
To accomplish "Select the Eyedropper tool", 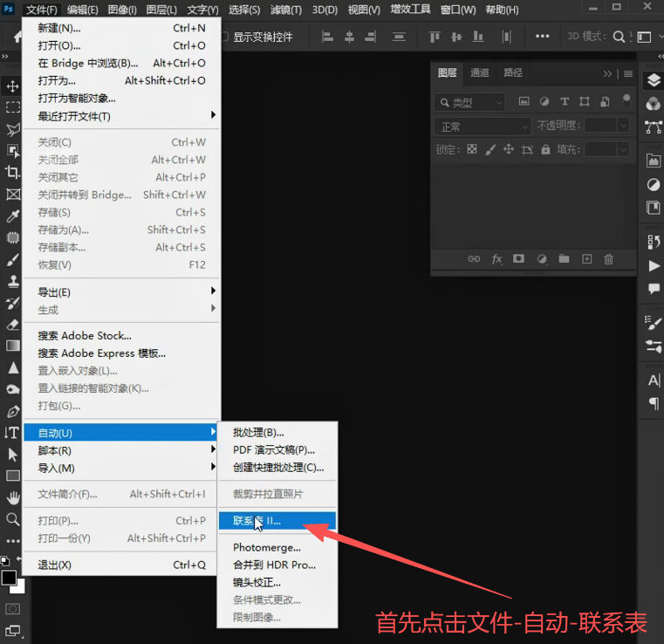I will coord(13,216).
